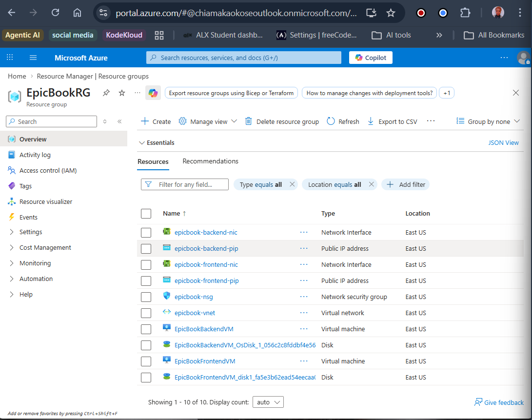Screen dimensions: 532x420
Task: Open the JSON View link
Action: point(504,142)
